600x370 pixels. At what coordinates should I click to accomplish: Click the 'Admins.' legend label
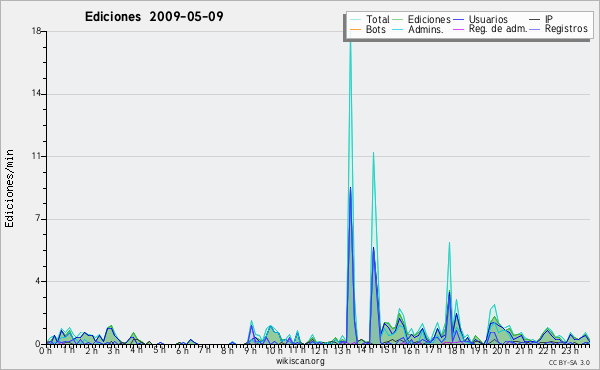tap(426, 29)
